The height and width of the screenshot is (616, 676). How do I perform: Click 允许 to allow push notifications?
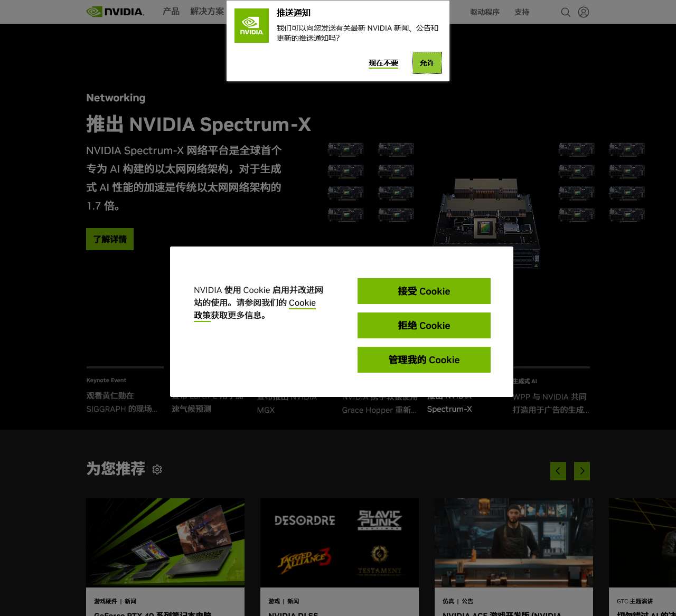click(427, 63)
